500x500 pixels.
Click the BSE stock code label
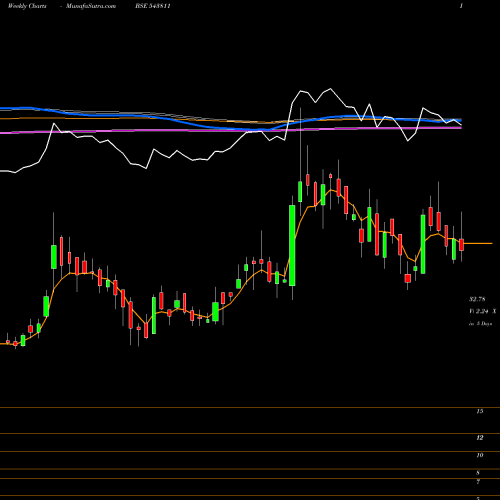(153, 6)
